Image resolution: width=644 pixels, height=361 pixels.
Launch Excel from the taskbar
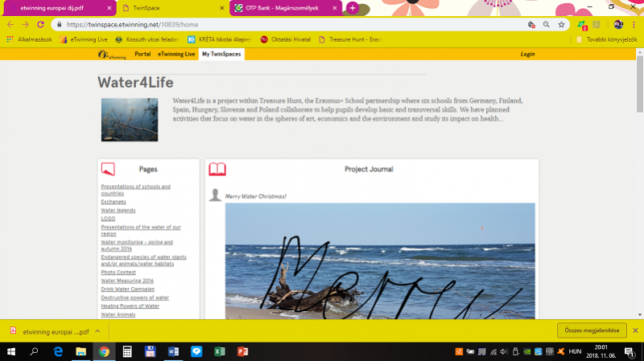click(219, 352)
